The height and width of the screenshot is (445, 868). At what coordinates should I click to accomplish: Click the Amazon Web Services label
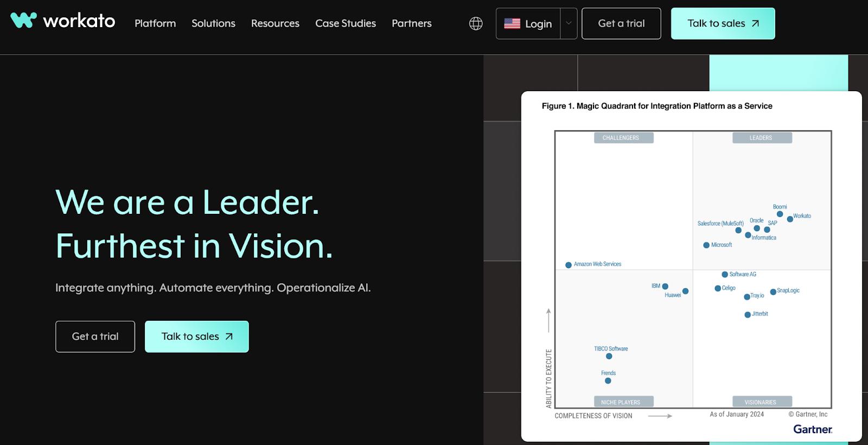coord(597,264)
